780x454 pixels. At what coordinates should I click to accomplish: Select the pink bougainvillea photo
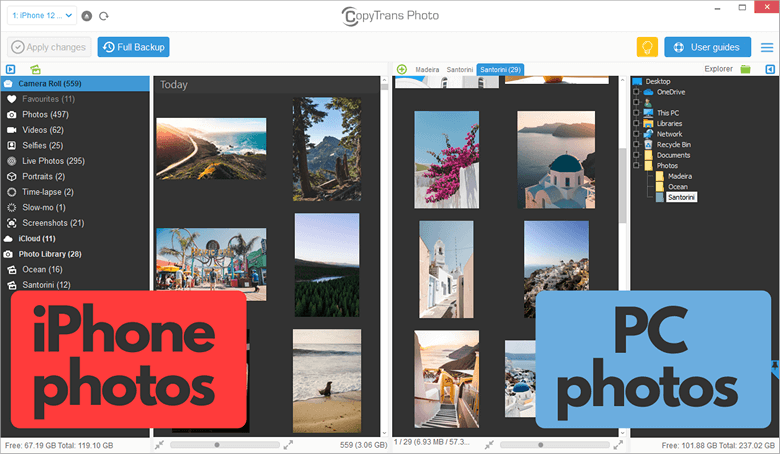tap(446, 159)
